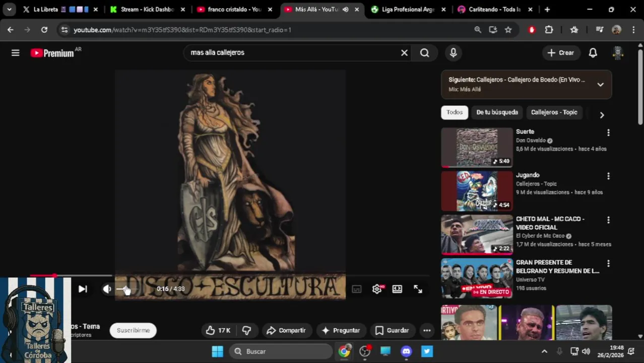Viewport: 644px width, 363px height.
Task: Open OBS Studio from taskbar
Action: [365, 351]
